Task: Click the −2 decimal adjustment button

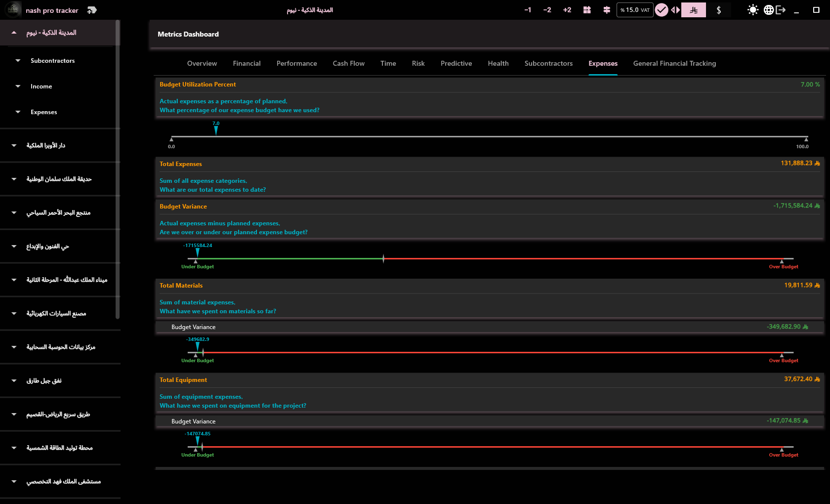Action: click(547, 10)
